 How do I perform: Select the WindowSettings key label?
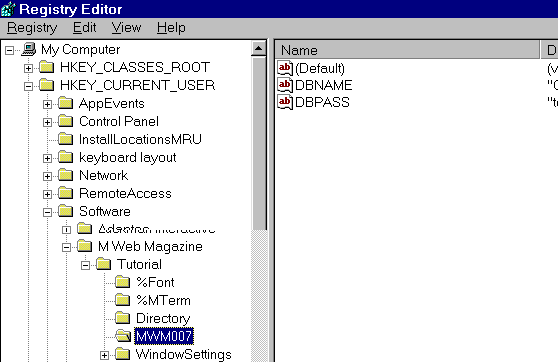coord(183,355)
